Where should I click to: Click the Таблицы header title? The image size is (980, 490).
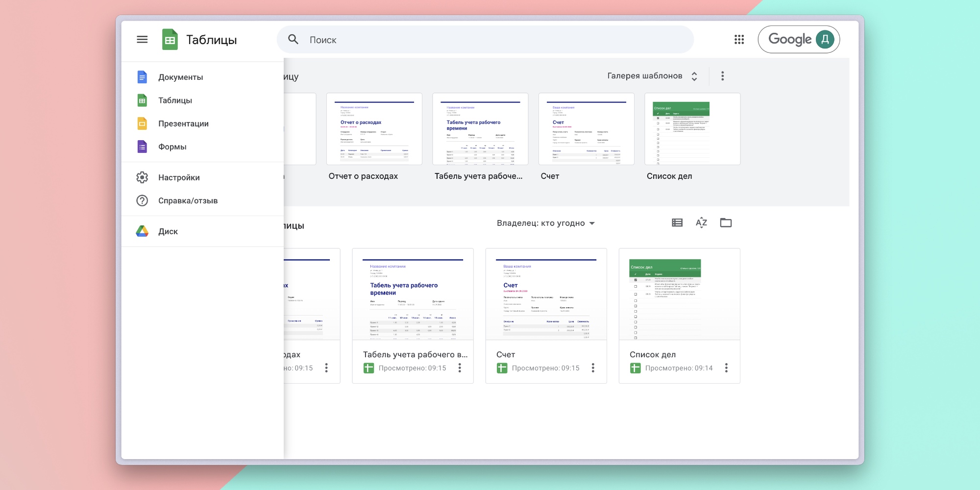point(212,40)
